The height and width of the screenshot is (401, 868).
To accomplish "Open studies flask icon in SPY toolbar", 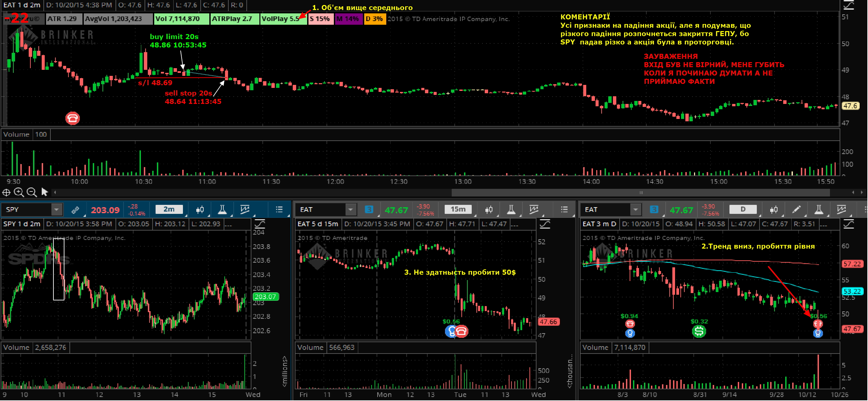I will click(x=222, y=210).
